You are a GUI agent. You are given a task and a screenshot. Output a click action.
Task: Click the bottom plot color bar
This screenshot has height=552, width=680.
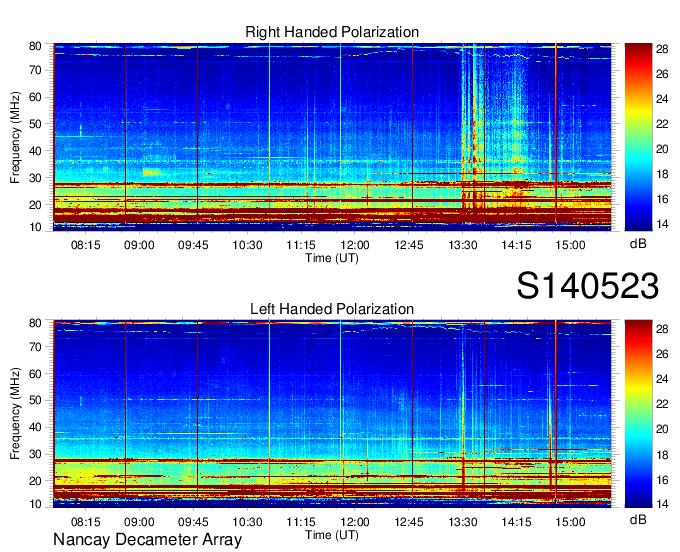pos(638,414)
